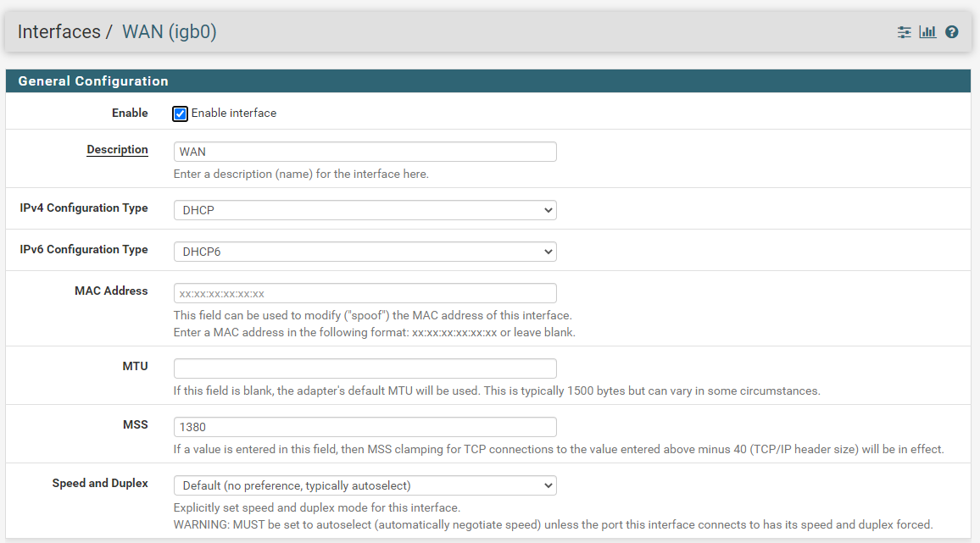Click into the empty MTU field
The width and height of the screenshot is (980, 543).
tap(365, 368)
